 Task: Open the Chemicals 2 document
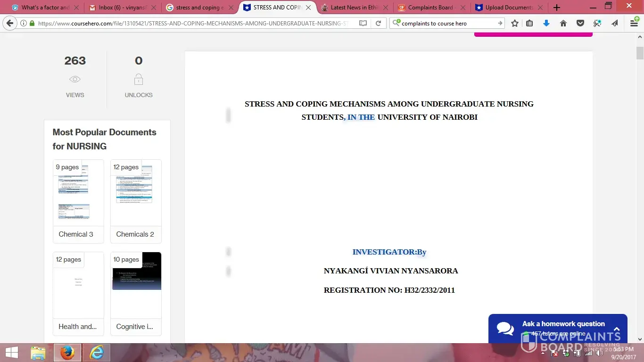tap(136, 193)
